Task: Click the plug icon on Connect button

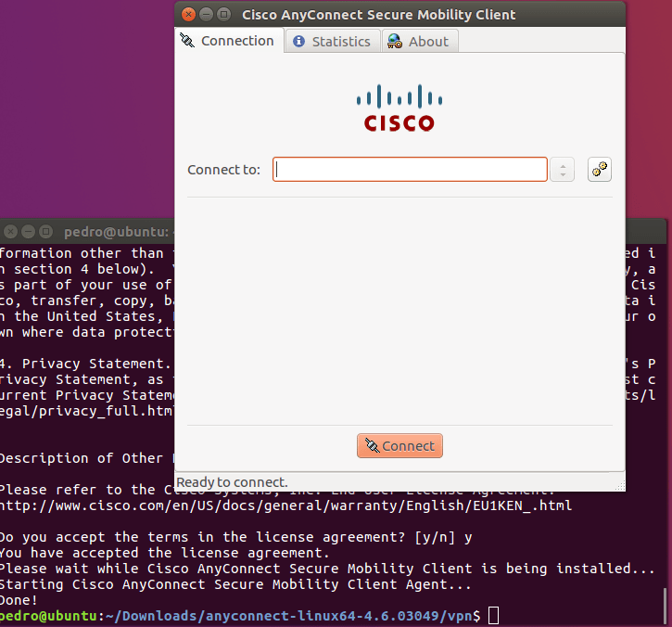Action: [x=372, y=445]
